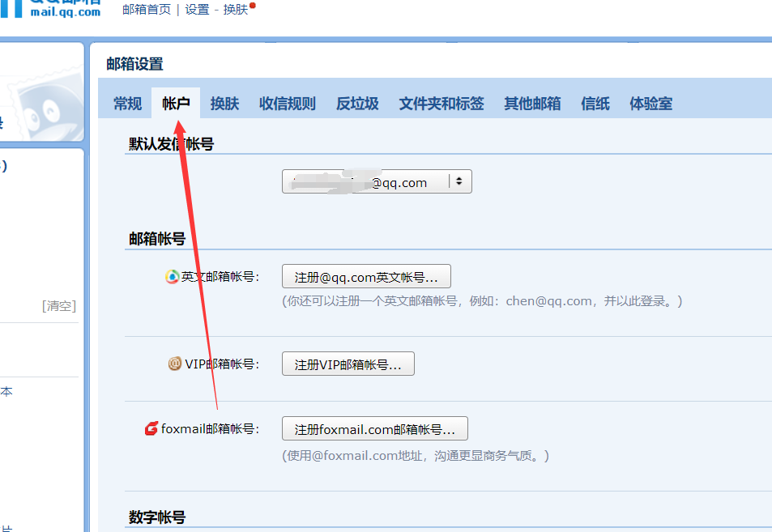
Task: Switch to 文件夹和标签 tab
Action: point(441,104)
